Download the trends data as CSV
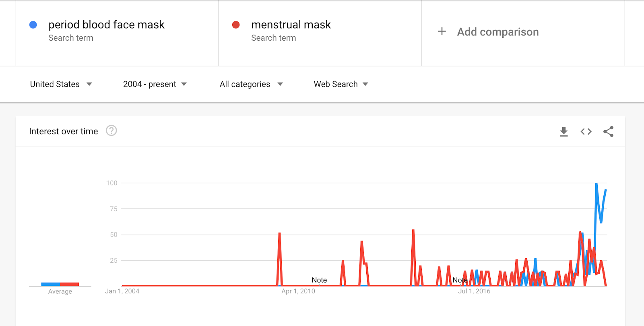The width and height of the screenshot is (644, 326). coord(563,131)
